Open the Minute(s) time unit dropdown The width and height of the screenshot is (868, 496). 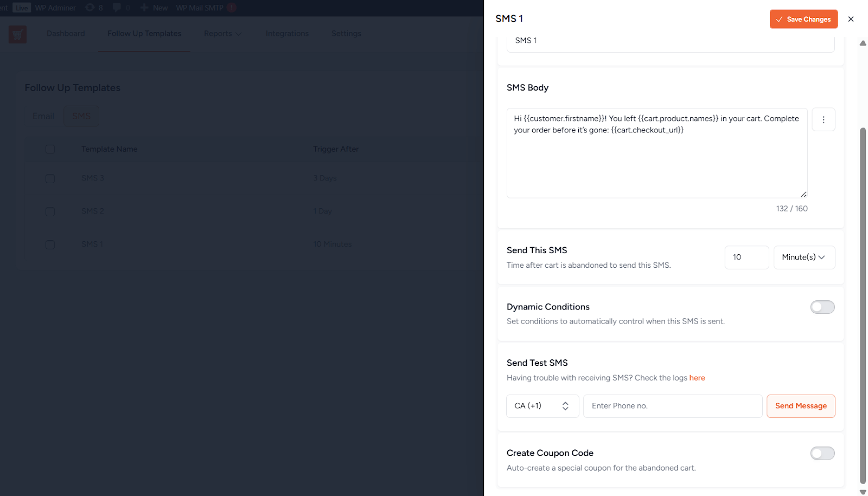click(x=804, y=257)
